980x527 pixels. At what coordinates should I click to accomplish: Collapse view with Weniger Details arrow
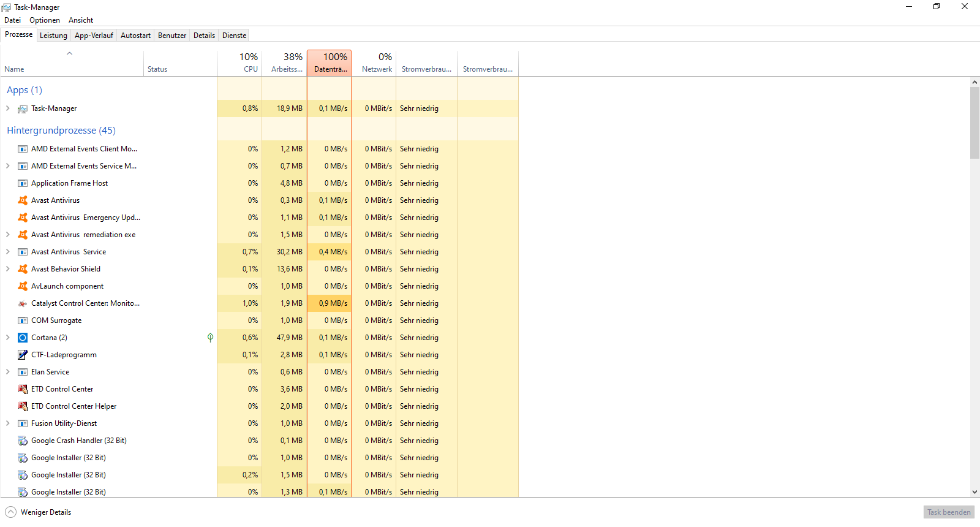[x=10, y=512]
